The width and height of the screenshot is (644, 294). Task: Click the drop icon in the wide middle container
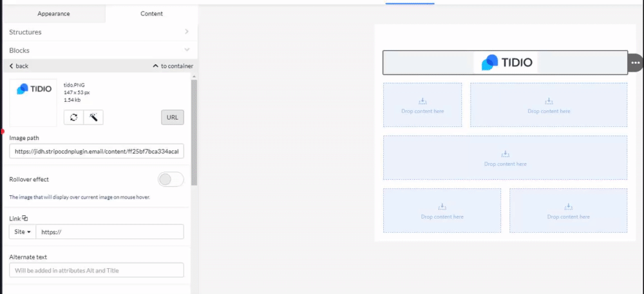click(506, 154)
